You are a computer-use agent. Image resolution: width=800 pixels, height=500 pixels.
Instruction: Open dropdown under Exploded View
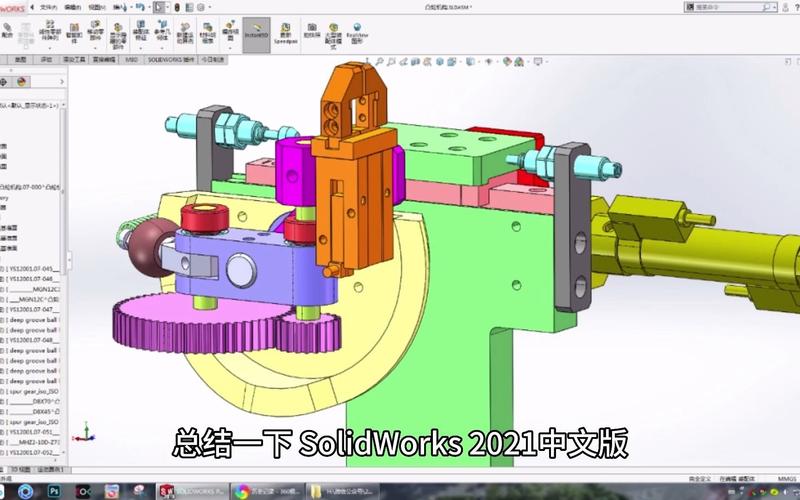230,48
